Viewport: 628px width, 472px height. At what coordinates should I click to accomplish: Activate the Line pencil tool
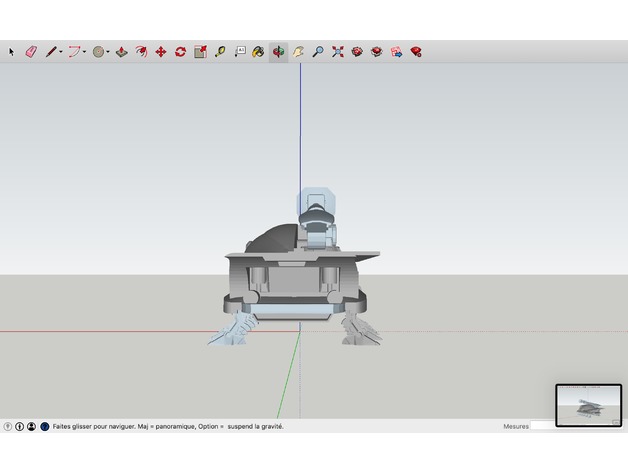49,51
